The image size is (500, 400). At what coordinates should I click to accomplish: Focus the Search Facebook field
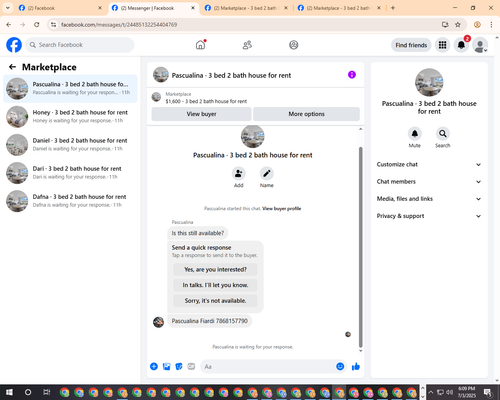pos(80,45)
